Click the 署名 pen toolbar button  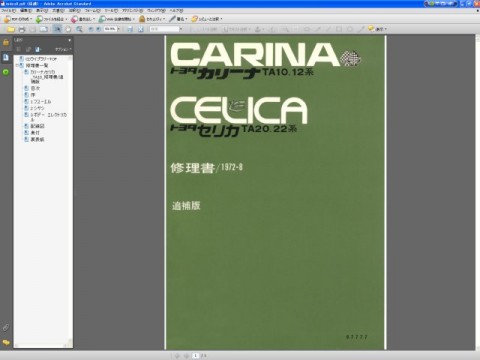178,19
